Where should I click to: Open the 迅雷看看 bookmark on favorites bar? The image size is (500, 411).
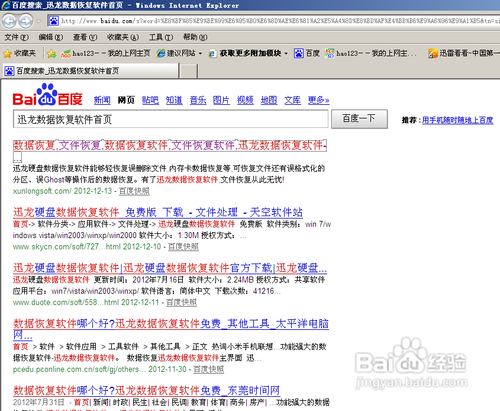click(464, 53)
